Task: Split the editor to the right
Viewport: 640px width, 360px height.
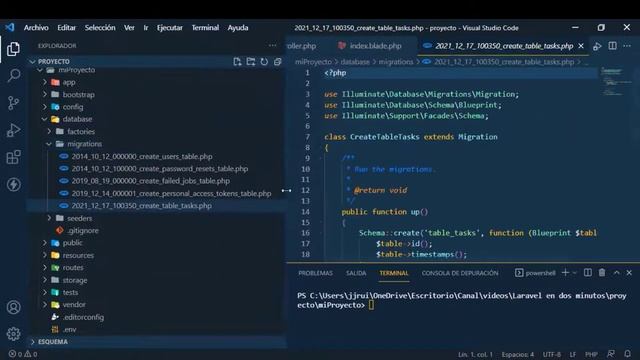Action: click(x=612, y=46)
